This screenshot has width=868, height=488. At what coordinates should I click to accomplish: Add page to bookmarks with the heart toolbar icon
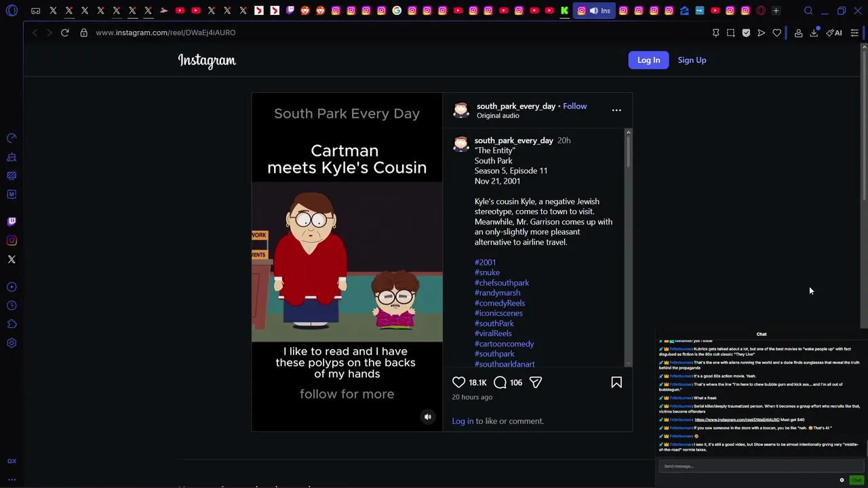coord(777,33)
